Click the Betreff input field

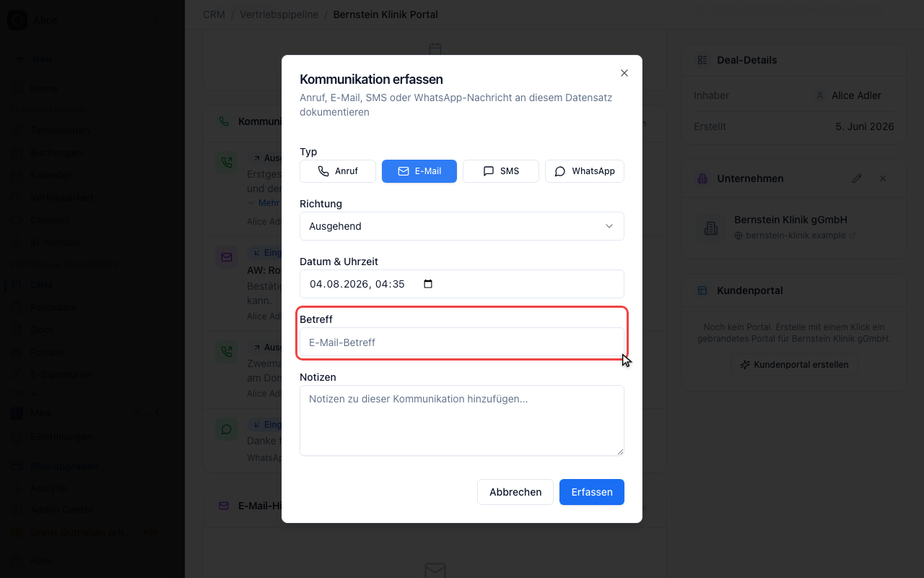pos(462,342)
